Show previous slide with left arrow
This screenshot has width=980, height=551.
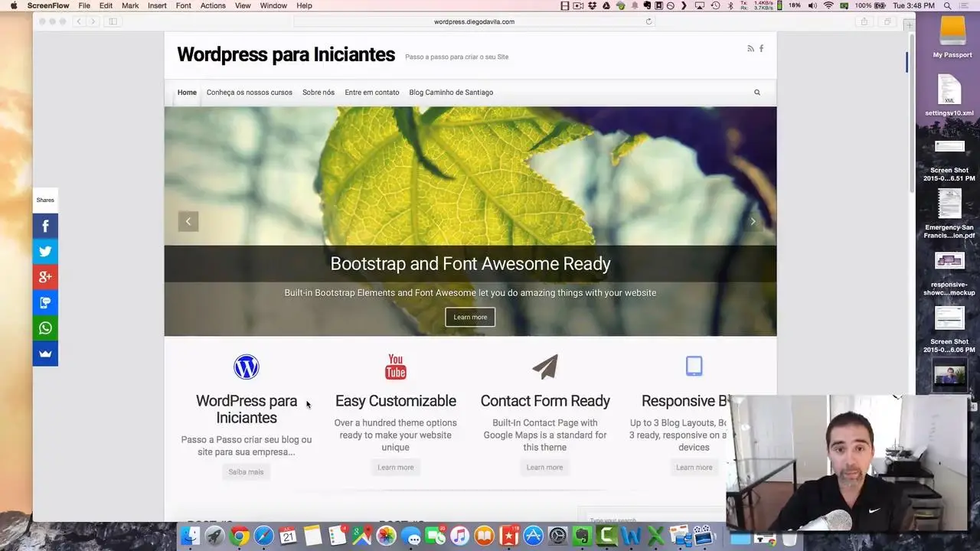188,221
